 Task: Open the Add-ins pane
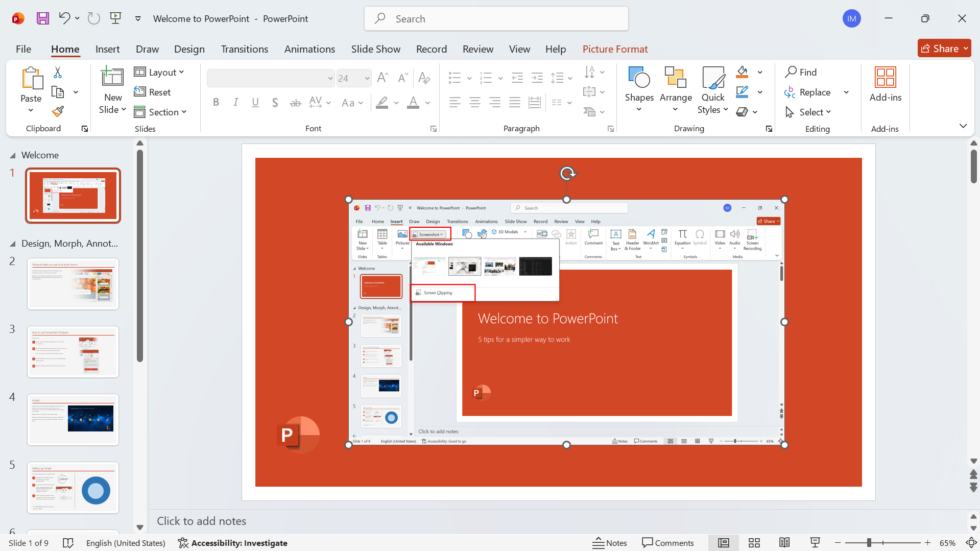(x=886, y=85)
